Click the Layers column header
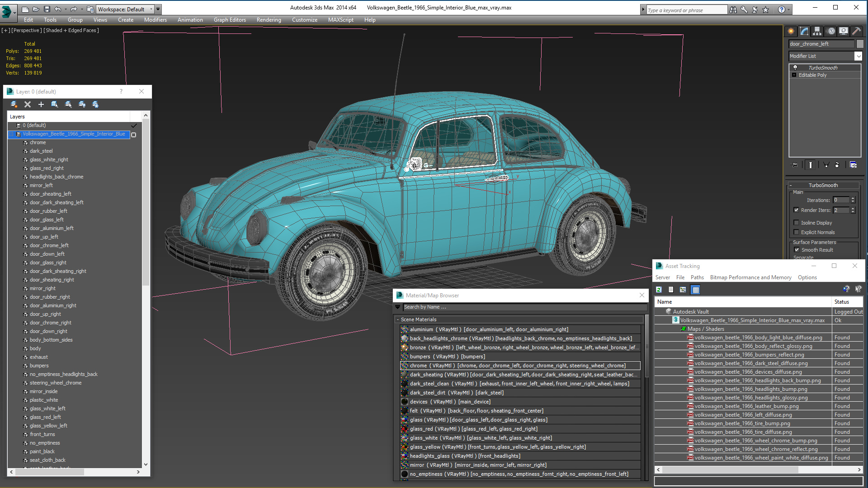This screenshot has height=488, width=868. click(x=69, y=117)
